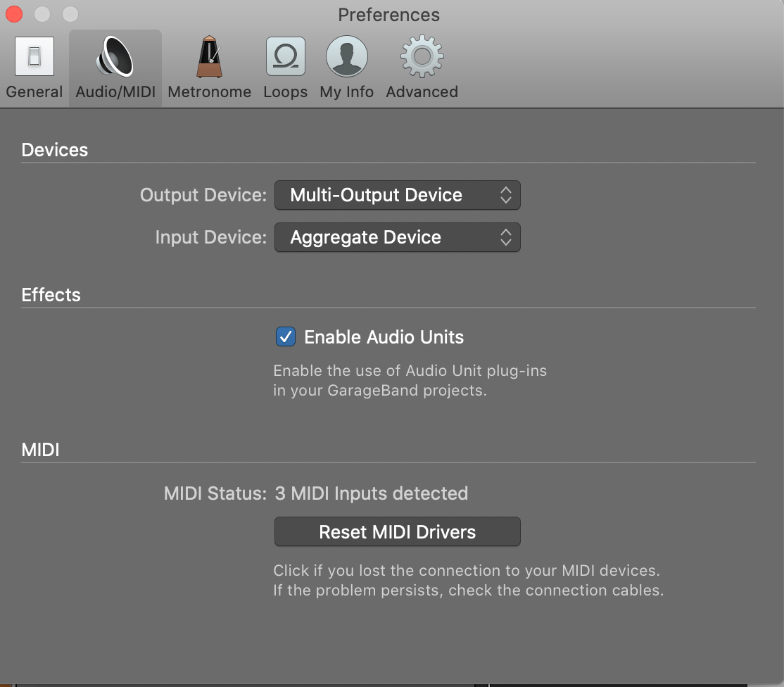
Task: Click the "3 MIDI Inputs detected" status text
Action: point(371,493)
